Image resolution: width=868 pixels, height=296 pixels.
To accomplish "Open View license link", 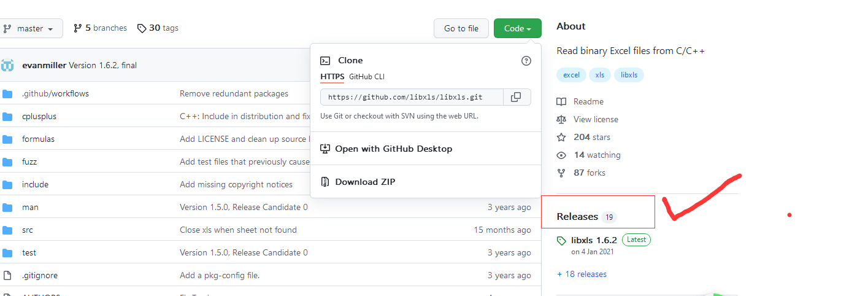I will (x=596, y=120).
